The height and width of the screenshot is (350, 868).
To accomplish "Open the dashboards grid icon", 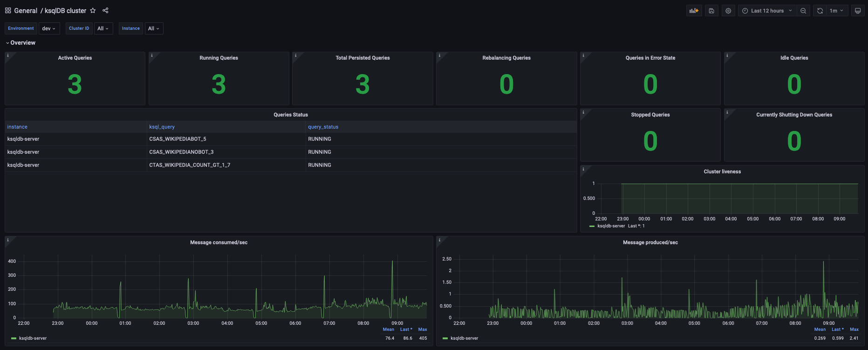I will (x=8, y=10).
